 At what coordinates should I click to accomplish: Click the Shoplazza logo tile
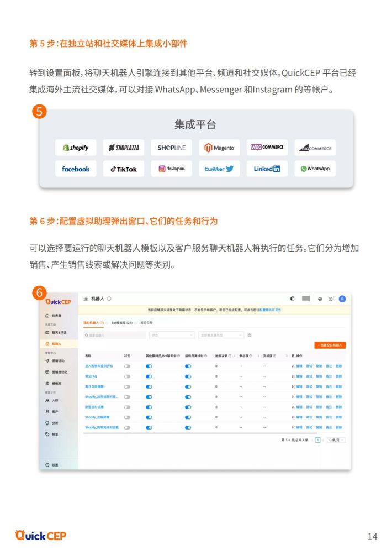pyautogui.click(x=124, y=148)
